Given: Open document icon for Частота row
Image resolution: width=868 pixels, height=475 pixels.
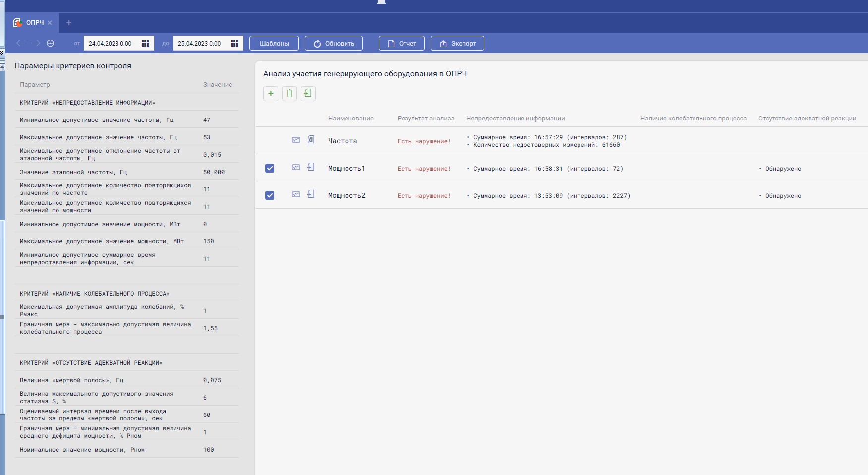Looking at the screenshot, I should pos(311,140).
